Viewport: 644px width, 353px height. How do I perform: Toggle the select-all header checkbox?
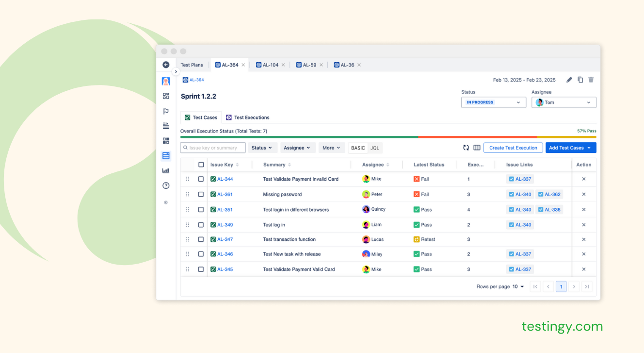201,165
